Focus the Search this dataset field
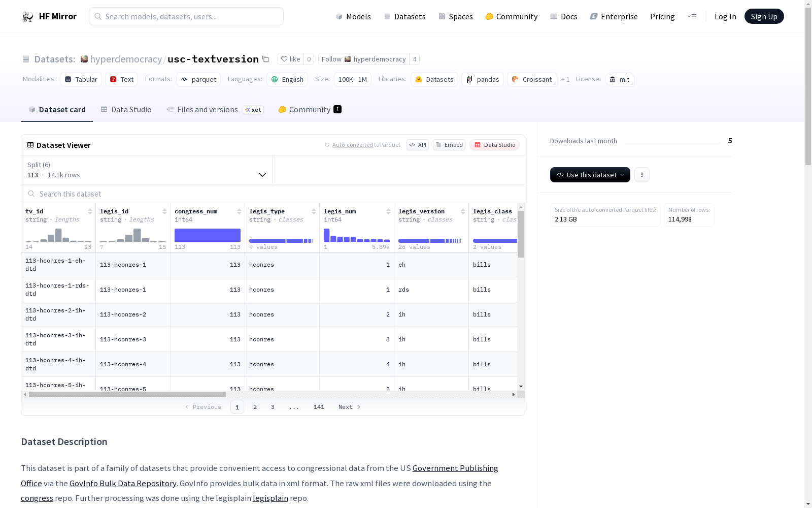This screenshot has width=812, height=508. click(273, 194)
